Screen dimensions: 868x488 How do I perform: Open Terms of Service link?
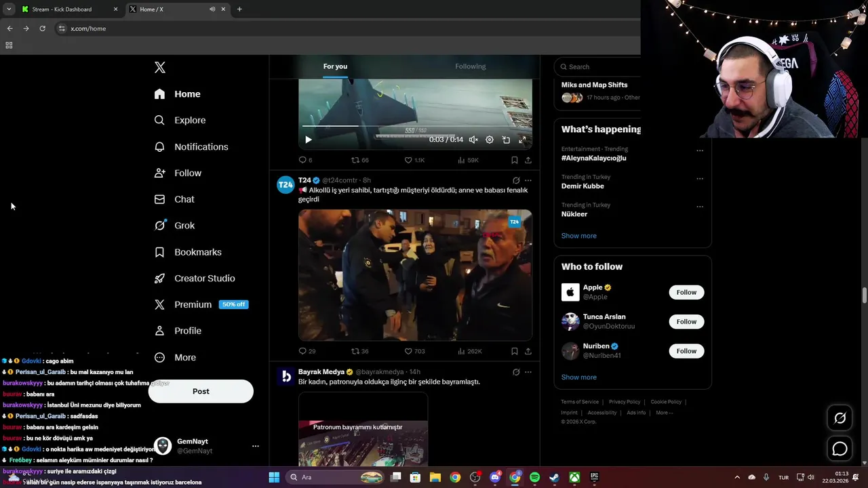pyautogui.click(x=580, y=402)
